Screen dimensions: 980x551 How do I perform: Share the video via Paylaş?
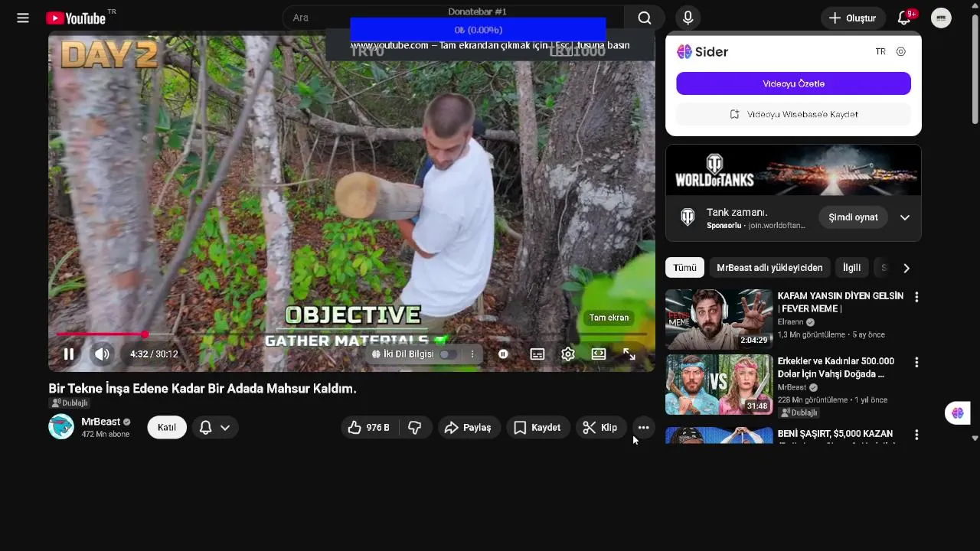point(469,428)
